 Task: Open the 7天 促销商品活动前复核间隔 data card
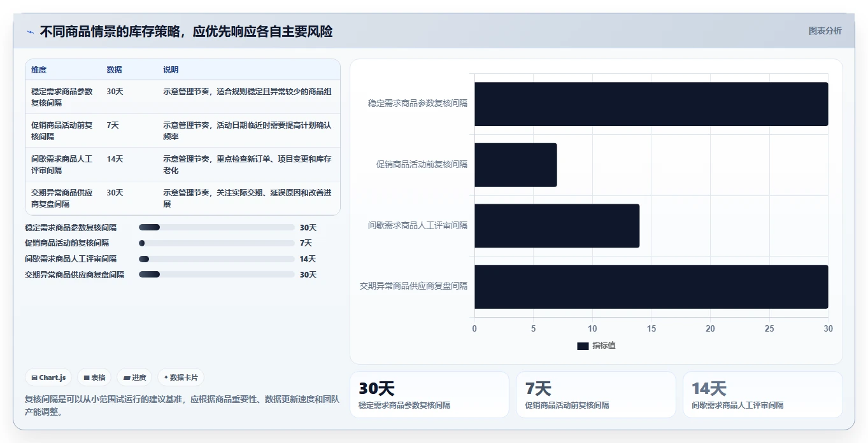pyautogui.click(x=596, y=395)
